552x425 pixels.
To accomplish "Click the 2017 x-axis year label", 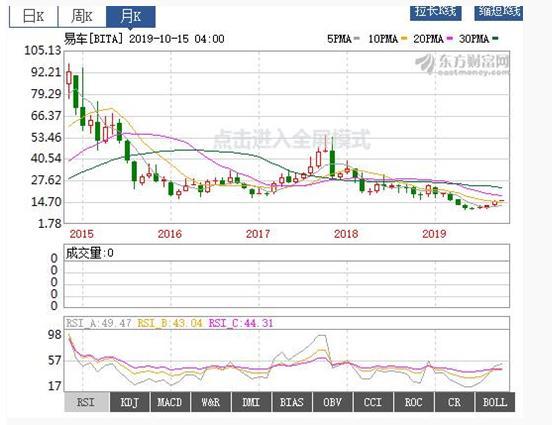I will pos(258,234).
